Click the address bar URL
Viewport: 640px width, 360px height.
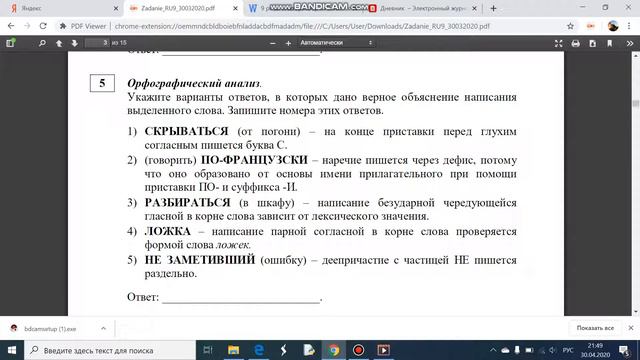point(302,26)
